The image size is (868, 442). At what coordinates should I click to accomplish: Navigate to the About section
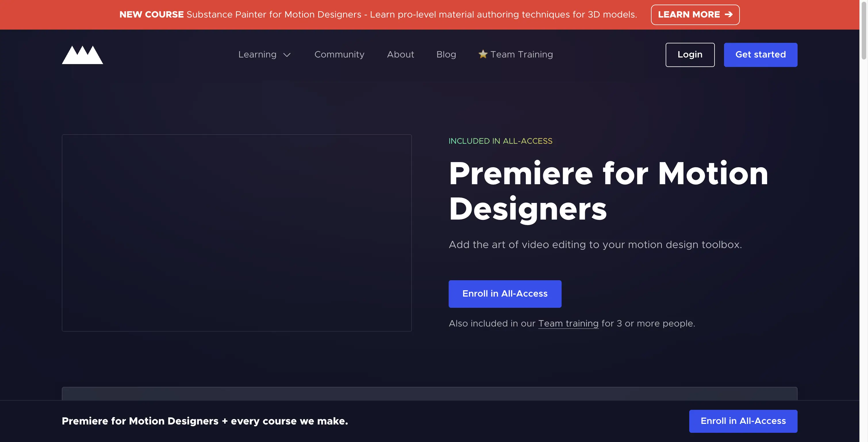click(400, 55)
